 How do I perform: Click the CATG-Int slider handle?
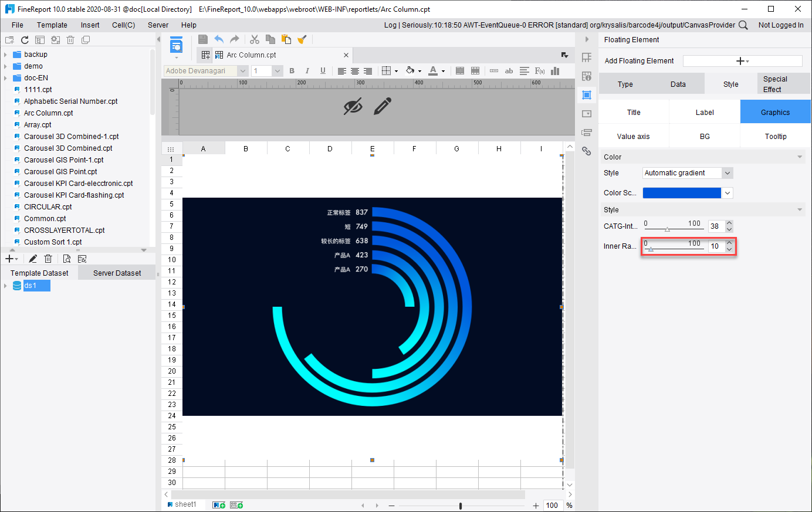[667, 229]
